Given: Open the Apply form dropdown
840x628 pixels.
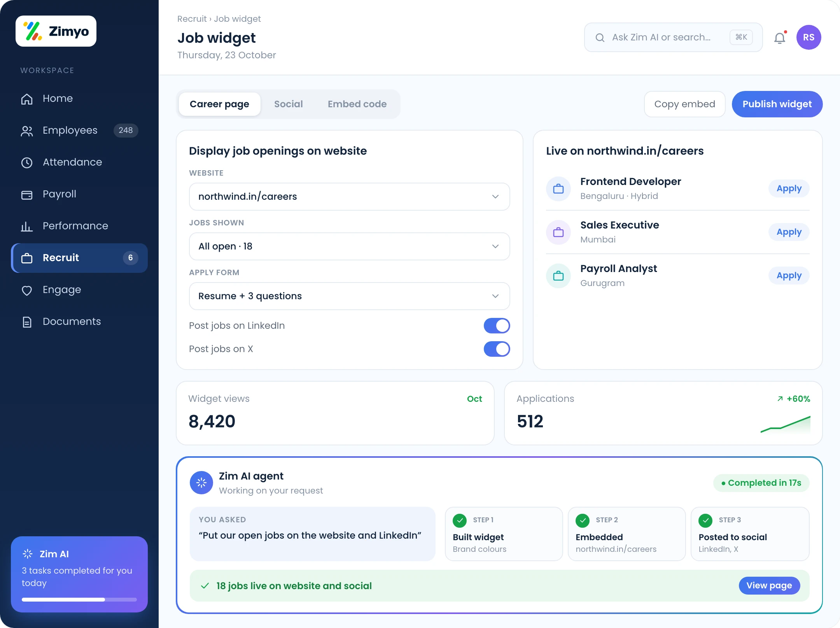Looking at the screenshot, I should (x=349, y=296).
